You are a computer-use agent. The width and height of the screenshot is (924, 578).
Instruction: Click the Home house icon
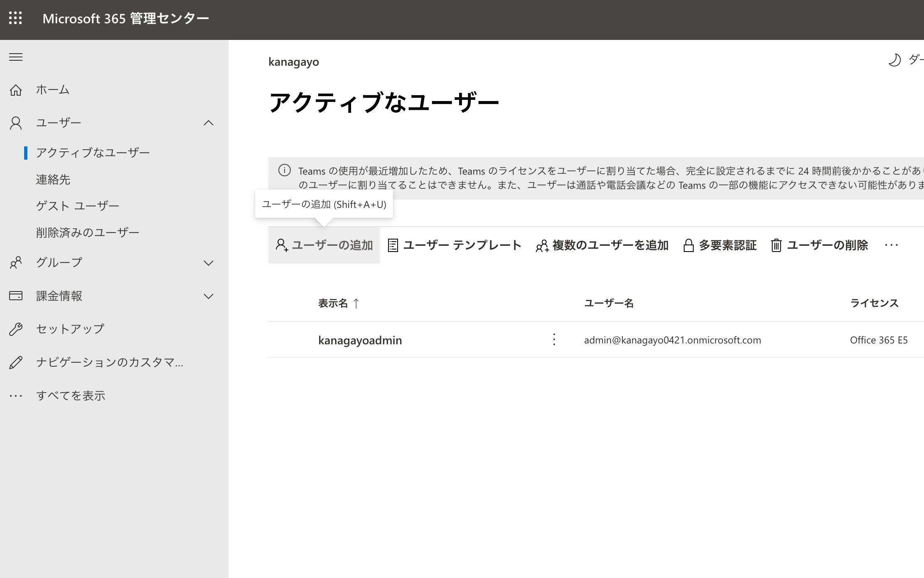pos(16,90)
